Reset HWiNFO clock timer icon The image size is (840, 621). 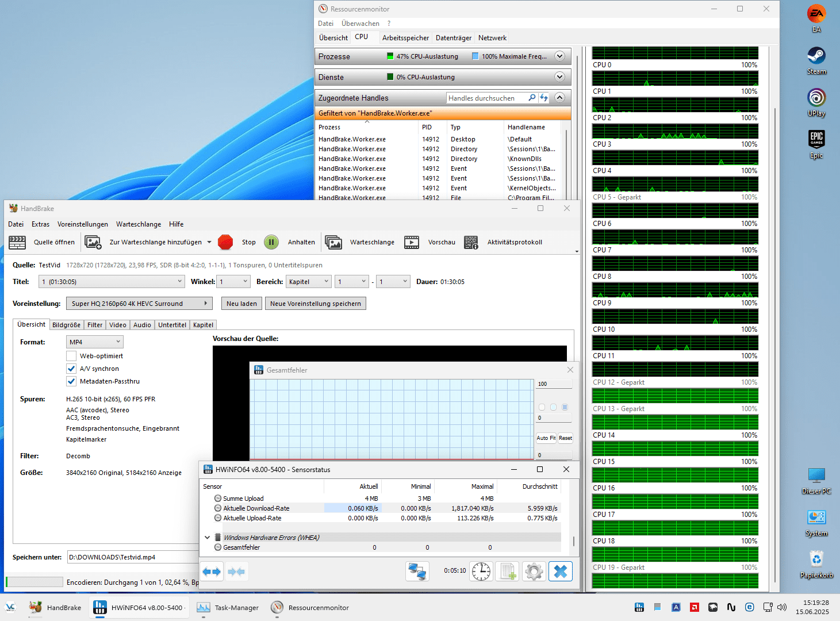pos(481,572)
